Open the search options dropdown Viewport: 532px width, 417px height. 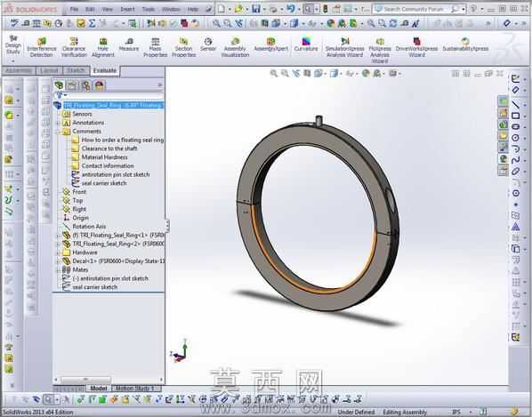[x=463, y=10]
